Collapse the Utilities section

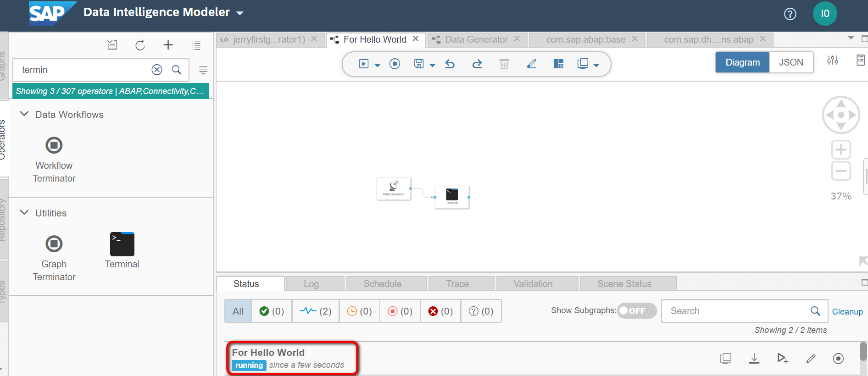pyautogui.click(x=24, y=212)
